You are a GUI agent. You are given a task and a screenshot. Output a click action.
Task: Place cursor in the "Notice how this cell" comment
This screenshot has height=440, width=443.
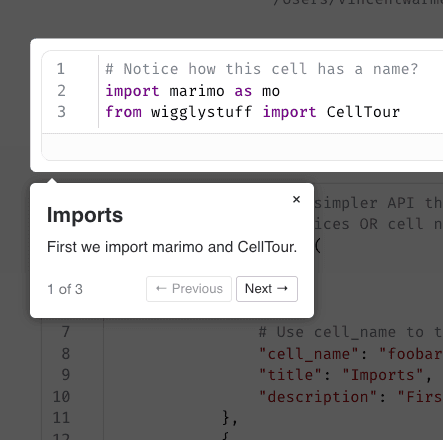click(261, 69)
